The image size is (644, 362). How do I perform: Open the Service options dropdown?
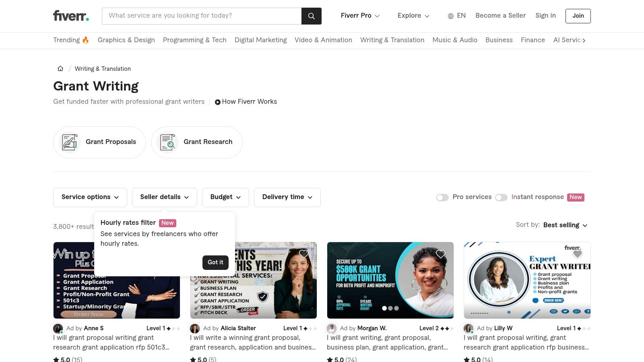90,197
